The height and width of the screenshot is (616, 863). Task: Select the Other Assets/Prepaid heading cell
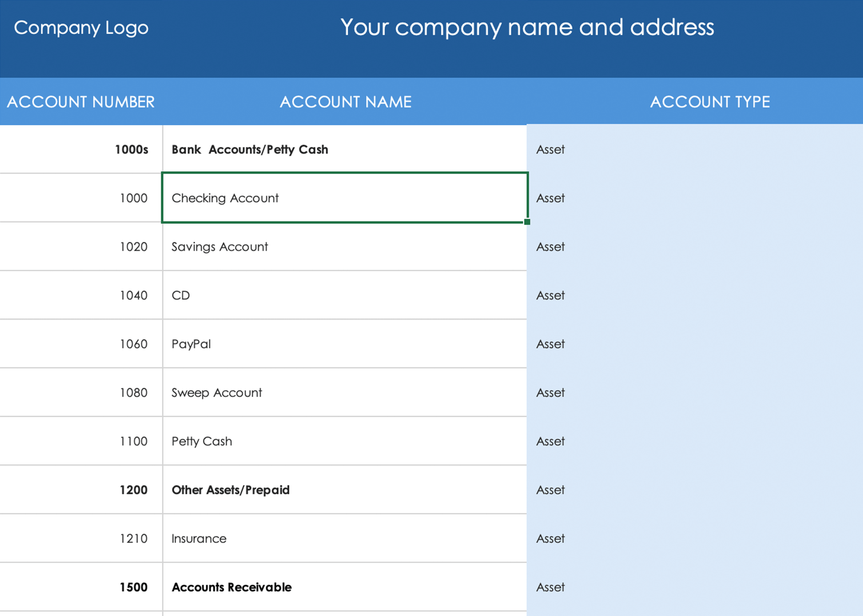tap(344, 490)
